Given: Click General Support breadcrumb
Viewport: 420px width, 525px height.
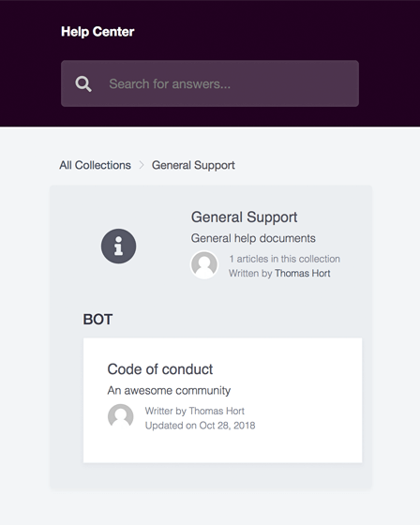Looking at the screenshot, I should click(193, 165).
